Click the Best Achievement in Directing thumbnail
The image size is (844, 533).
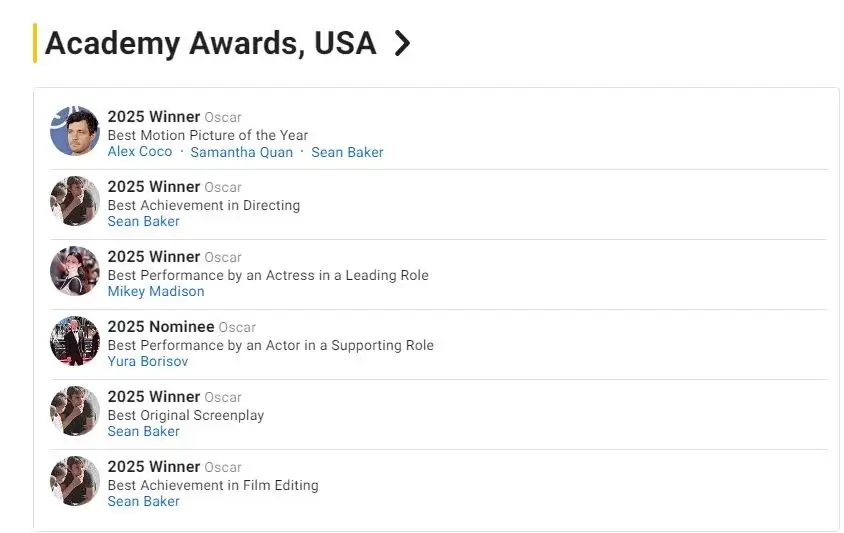(x=75, y=201)
